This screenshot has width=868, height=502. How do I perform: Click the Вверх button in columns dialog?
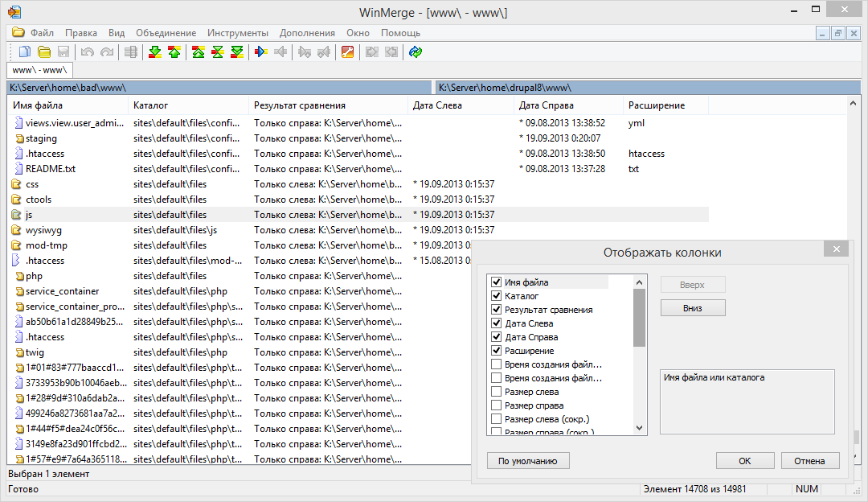pos(693,285)
